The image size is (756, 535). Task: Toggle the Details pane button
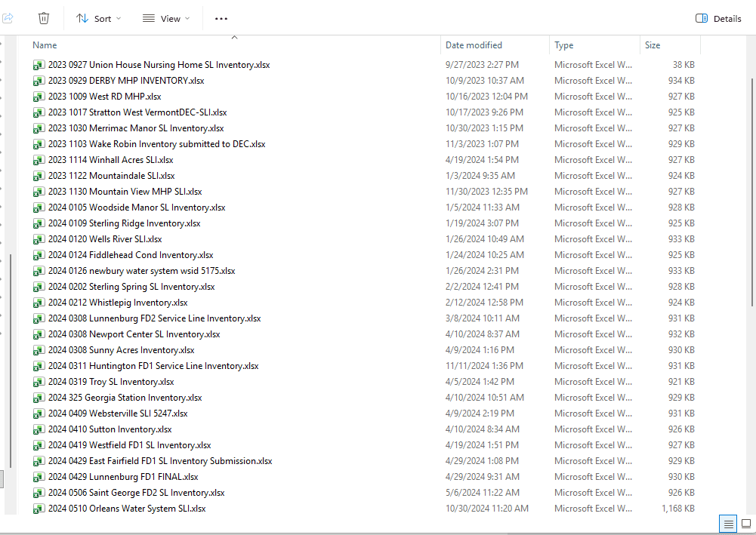click(x=718, y=18)
